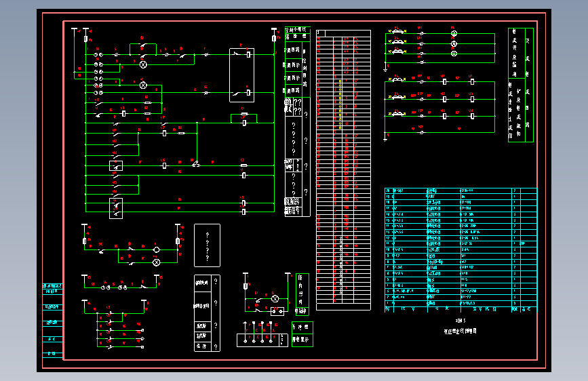Select the tall green legend box at top right

coord(520,85)
